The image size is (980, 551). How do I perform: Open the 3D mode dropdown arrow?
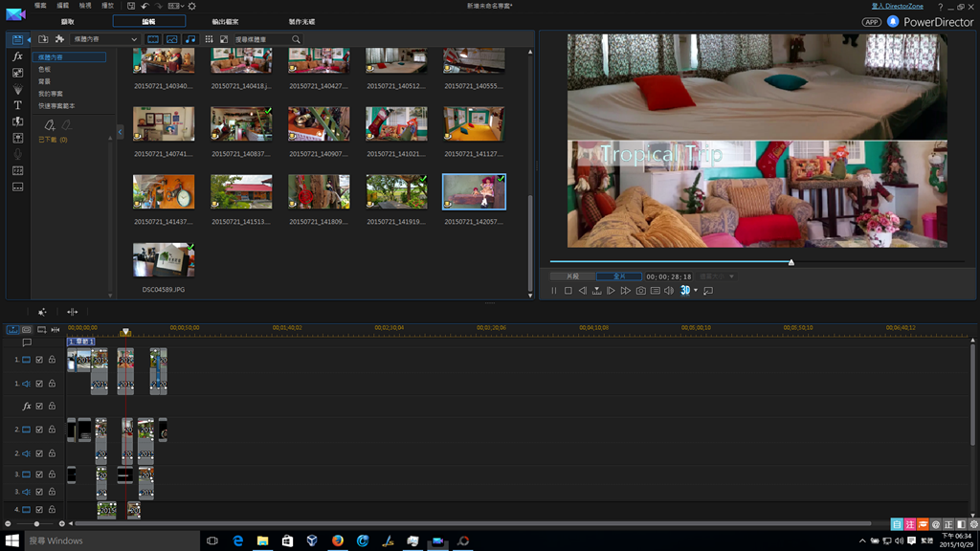(x=696, y=291)
